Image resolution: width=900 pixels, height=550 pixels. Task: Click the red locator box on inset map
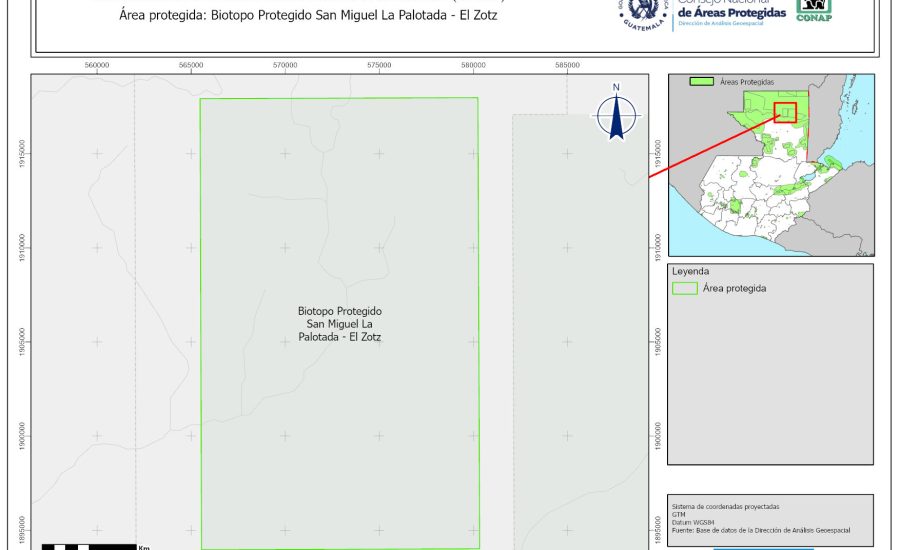(x=787, y=113)
